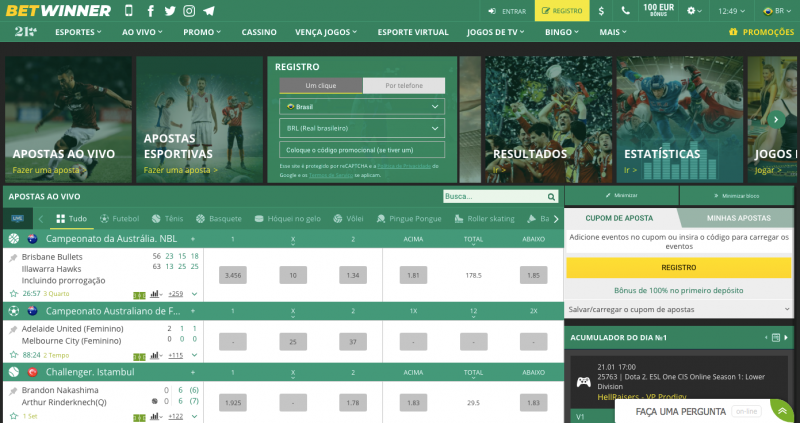Pin the Adelaide United match

(13, 330)
